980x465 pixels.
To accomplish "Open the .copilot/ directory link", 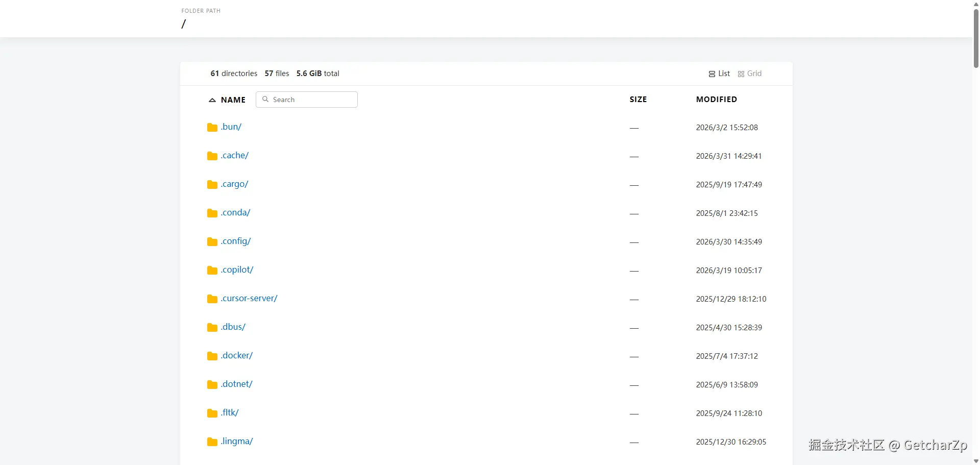I will point(237,270).
